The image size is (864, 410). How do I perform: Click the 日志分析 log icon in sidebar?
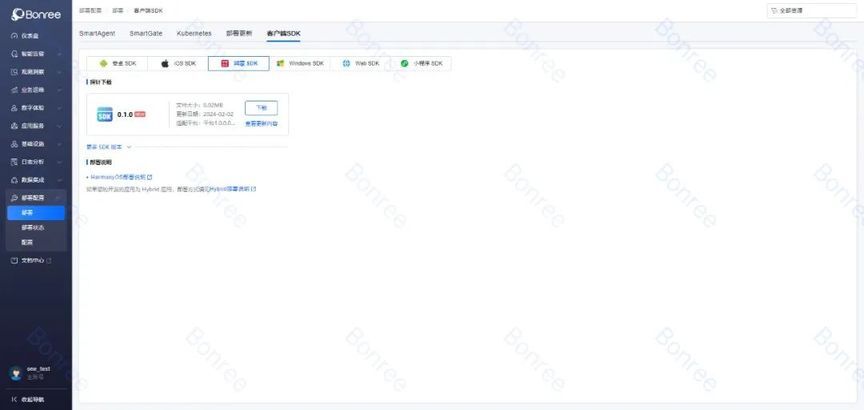coord(14,162)
